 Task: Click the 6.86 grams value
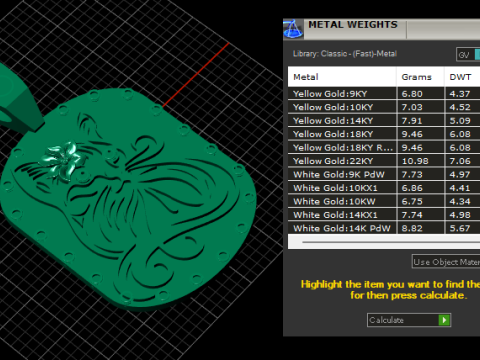[412, 188]
